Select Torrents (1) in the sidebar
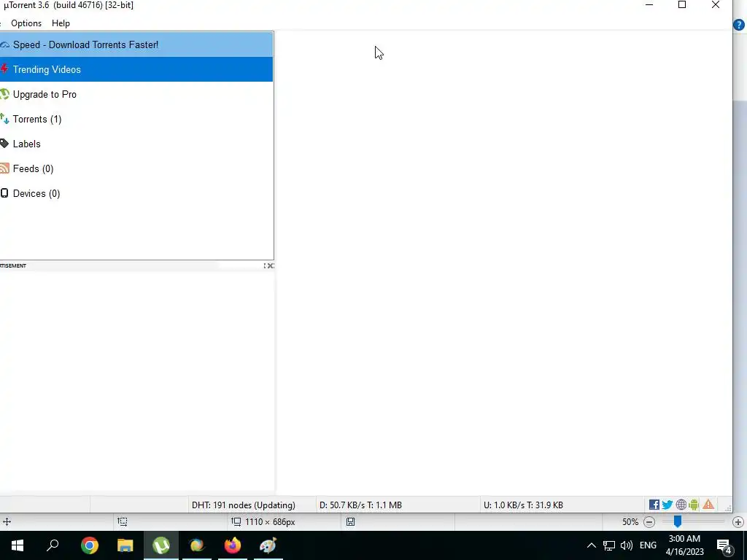This screenshot has width=747, height=560. 136,119
